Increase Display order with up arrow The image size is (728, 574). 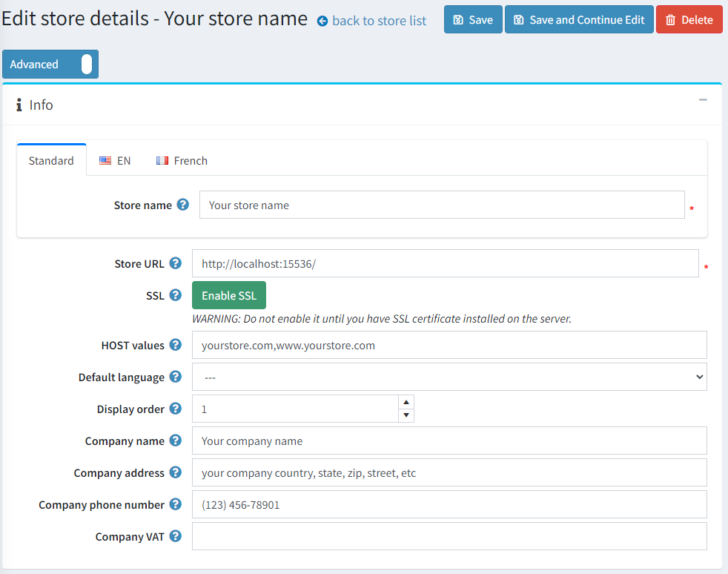point(406,402)
